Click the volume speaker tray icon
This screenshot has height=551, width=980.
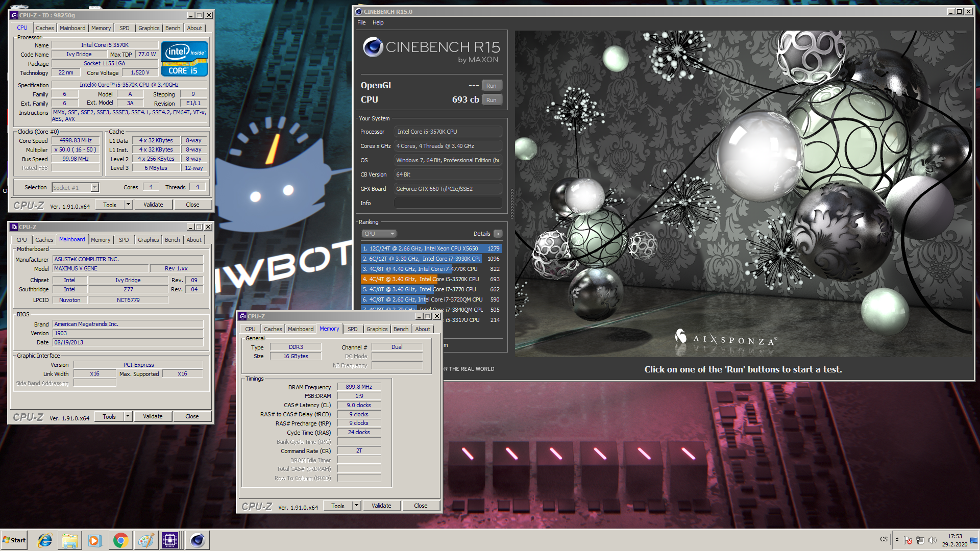coord(933,540)
